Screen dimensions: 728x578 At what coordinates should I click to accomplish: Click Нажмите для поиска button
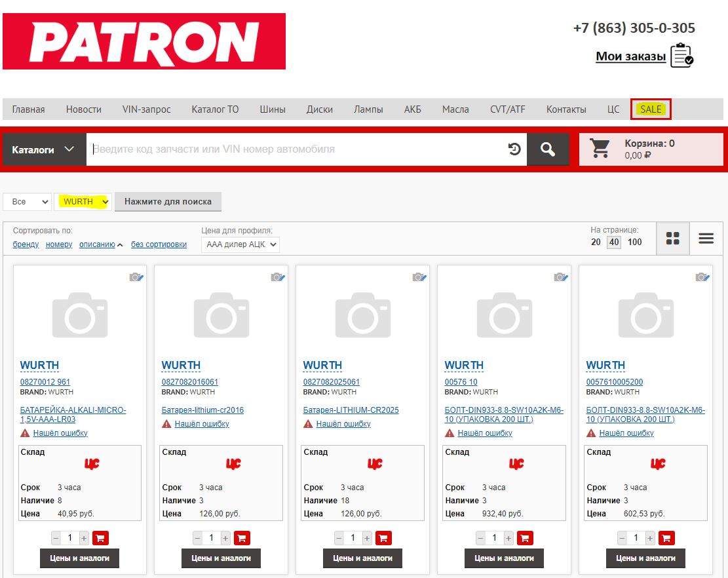[x=168, y=201]
